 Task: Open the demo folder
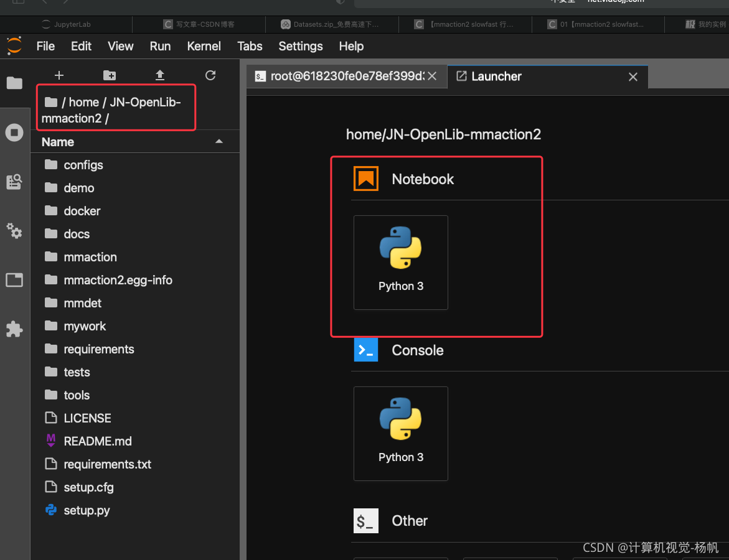click(135, 188)
